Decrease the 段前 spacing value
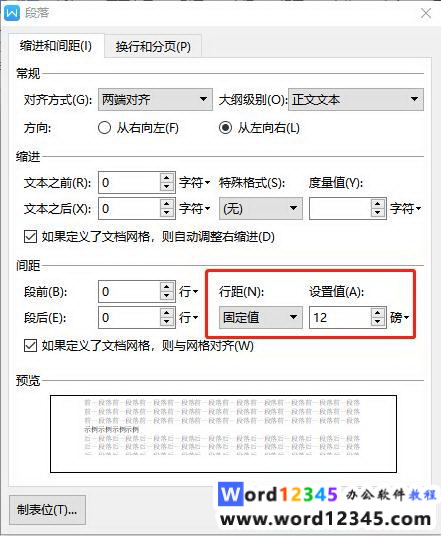 (167, 296)
